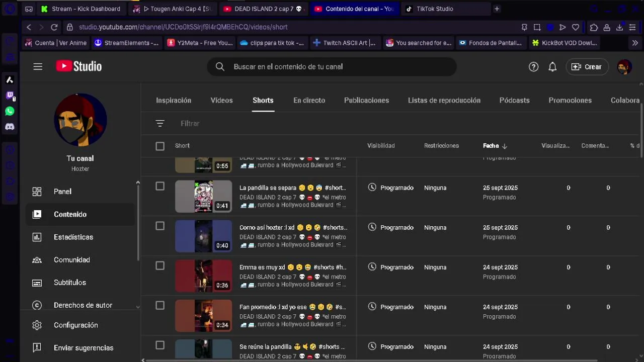Open the StreamElements bookmark
Viewport: 644px width, 362px height.
(127, 43)
